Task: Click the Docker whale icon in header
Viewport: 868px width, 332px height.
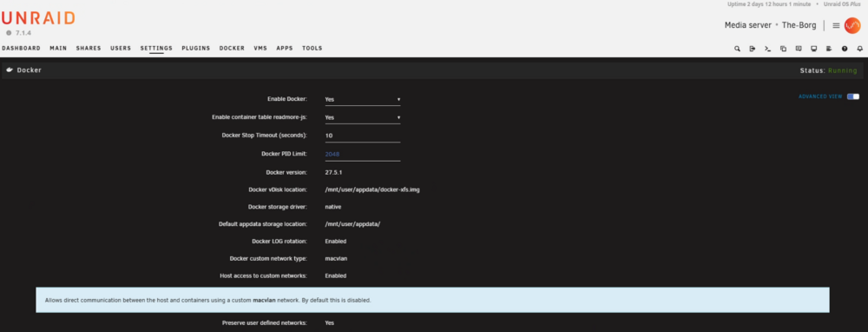Action: (10, 70)
